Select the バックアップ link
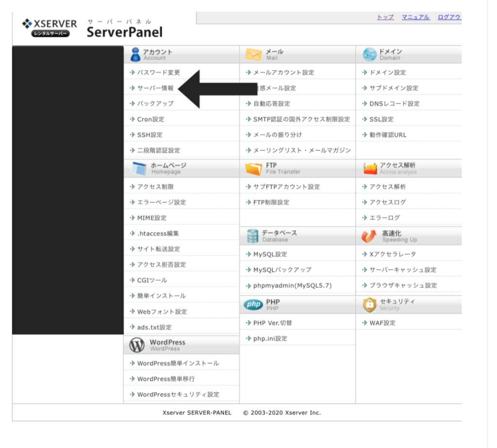497x448 pixels. 155,104
